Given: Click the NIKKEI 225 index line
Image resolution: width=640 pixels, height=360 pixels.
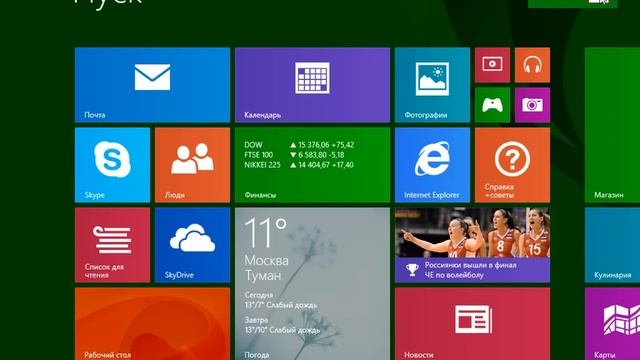Looking at the screenshot, I should (299, 165).
